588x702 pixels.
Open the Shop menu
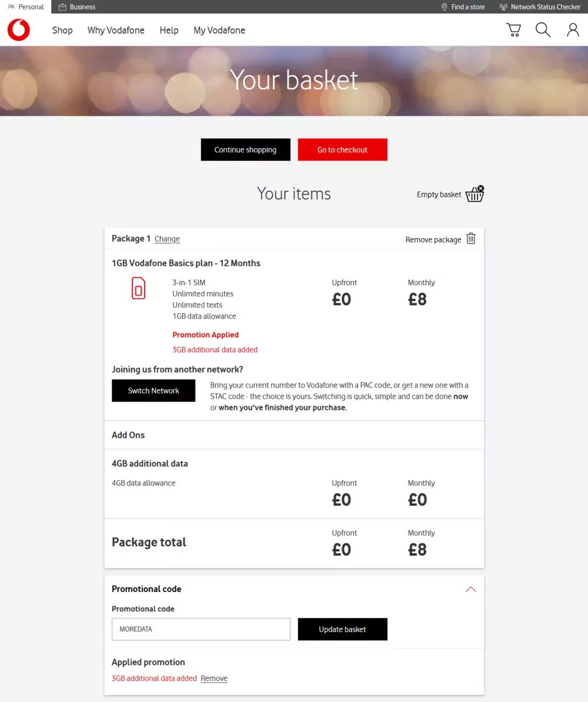(x=62, y=30)
